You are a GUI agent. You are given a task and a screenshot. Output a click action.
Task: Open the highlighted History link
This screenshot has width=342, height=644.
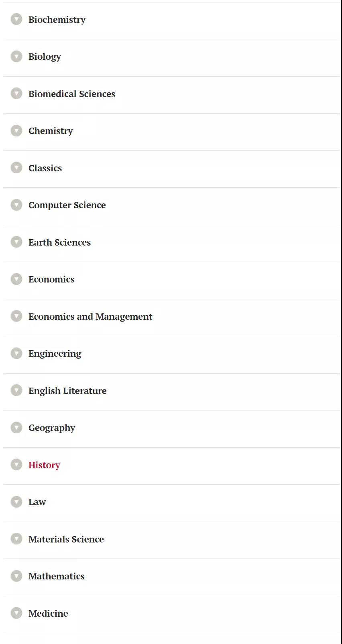[x=44, y=465]
